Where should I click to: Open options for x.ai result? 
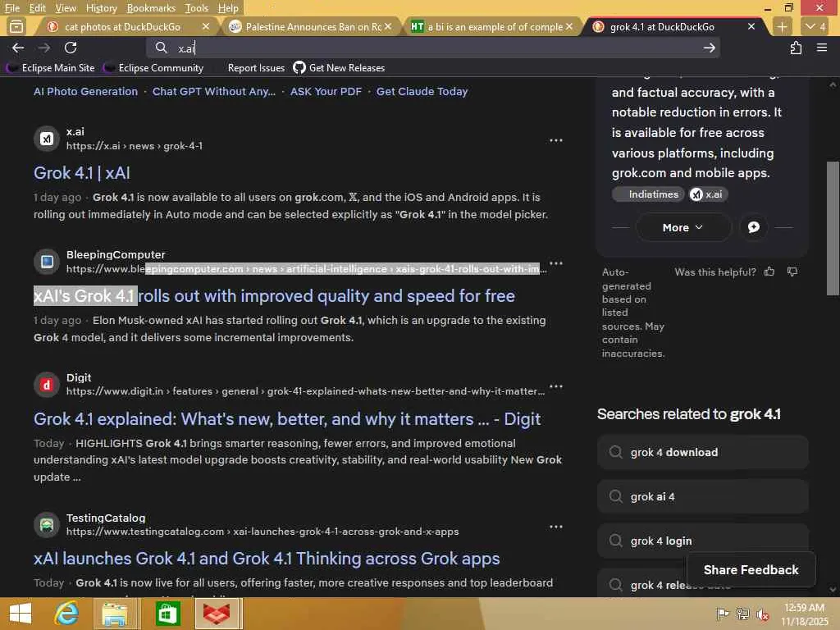(x=556, y=140)
